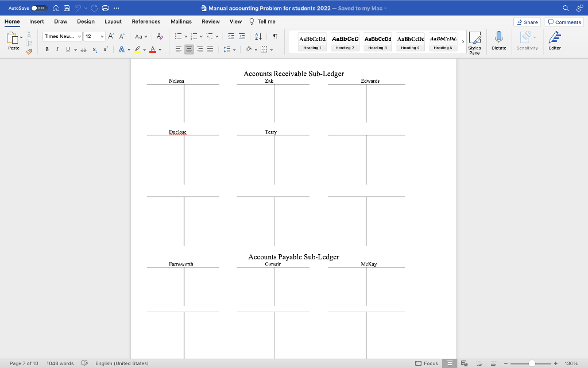The image size is (588, 368).
Task: Switch to the References tab
Action: tap(146, 21)
